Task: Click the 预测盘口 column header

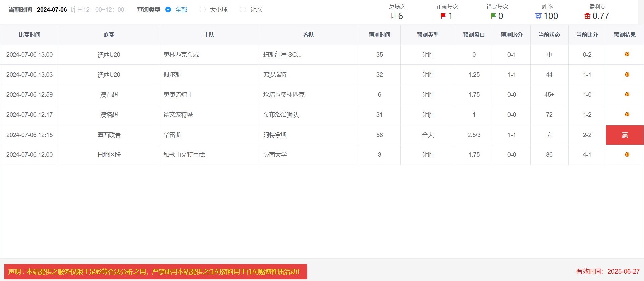Action: point(474,35)
